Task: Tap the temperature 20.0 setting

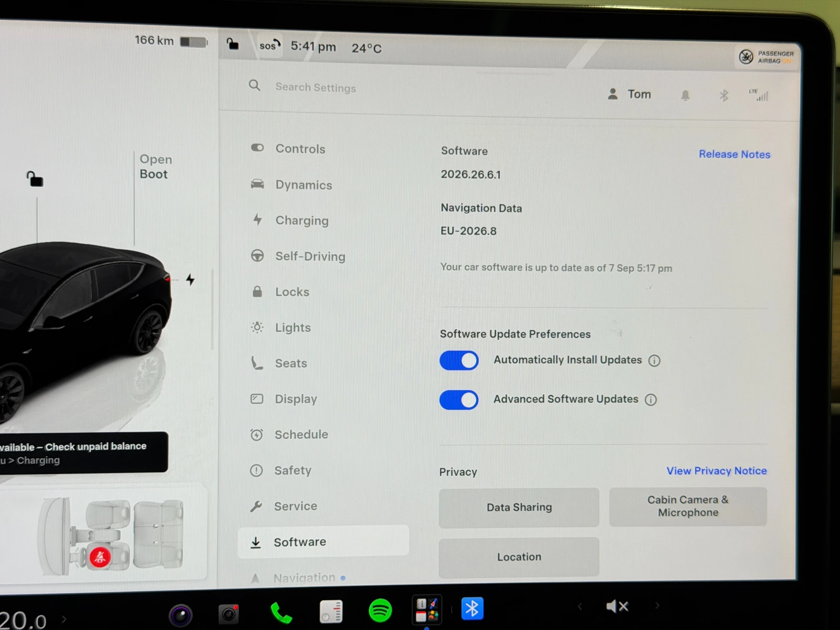Action: tap(24, 621)
